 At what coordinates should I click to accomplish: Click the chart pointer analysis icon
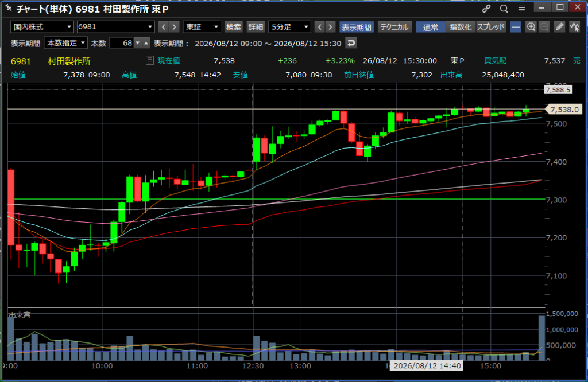574,26
